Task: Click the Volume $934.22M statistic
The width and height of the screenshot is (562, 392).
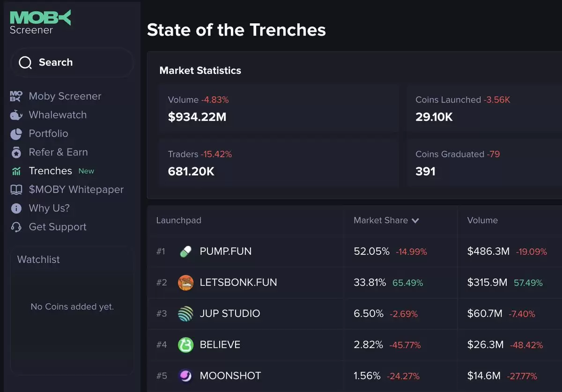Action: pos(197,117)
